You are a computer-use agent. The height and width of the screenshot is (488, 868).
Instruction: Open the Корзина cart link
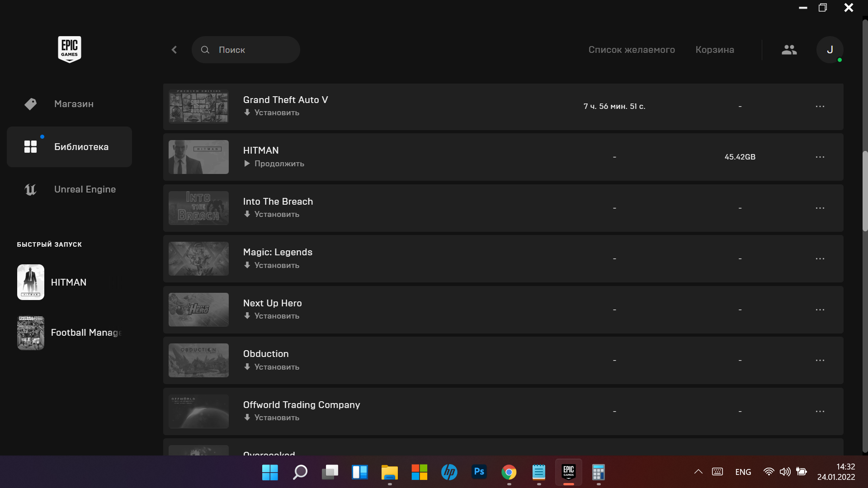click(714, 50)
